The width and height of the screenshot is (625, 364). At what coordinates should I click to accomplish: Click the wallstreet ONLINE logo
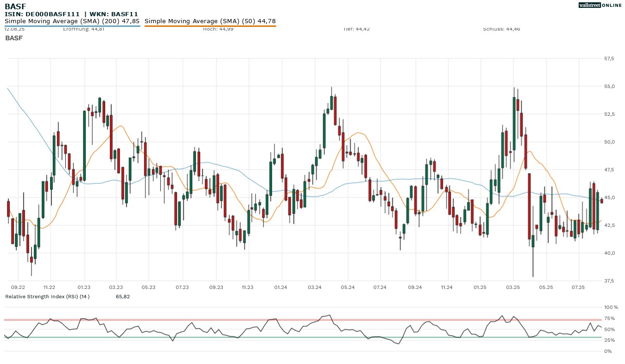coord(600,5)
